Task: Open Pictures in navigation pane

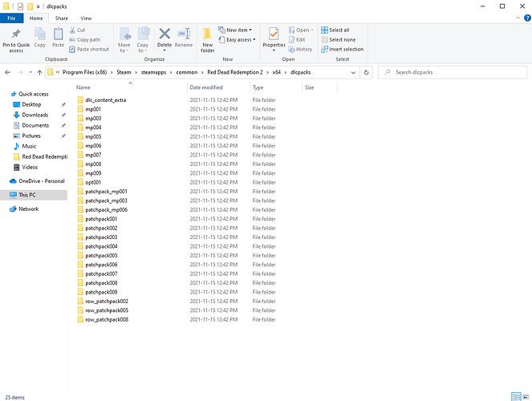Action: point(31,136)
